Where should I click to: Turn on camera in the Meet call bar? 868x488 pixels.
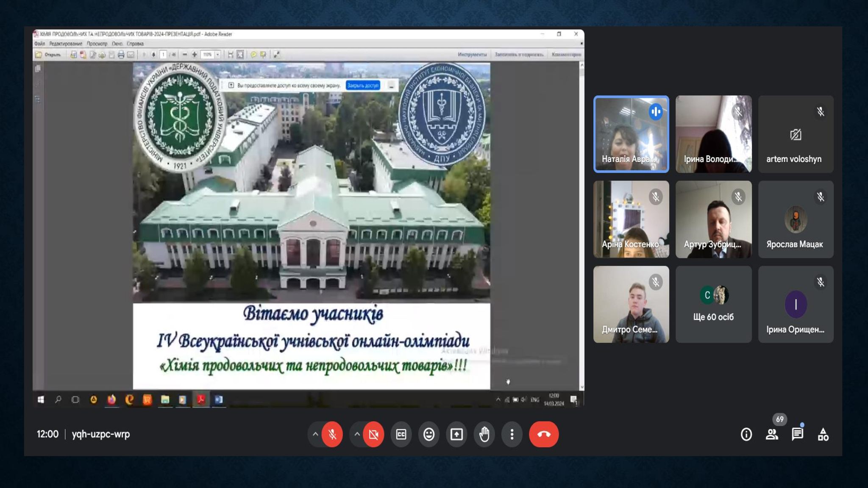[373, 434]
